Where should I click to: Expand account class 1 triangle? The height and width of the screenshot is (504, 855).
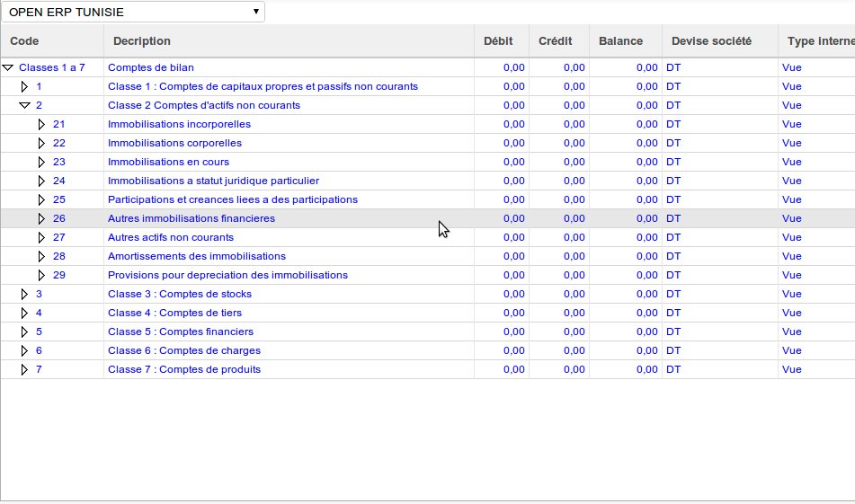(25, 86)
